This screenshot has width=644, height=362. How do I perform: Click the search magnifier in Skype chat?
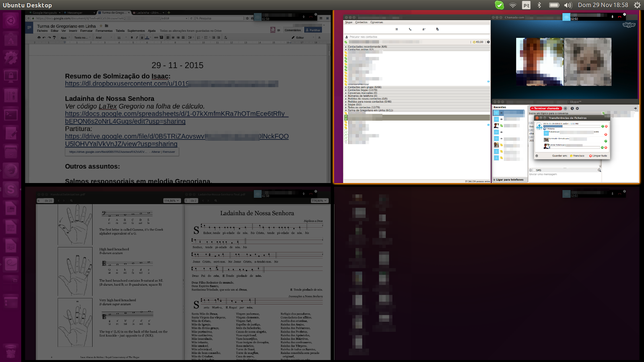[x=599, y=170]
